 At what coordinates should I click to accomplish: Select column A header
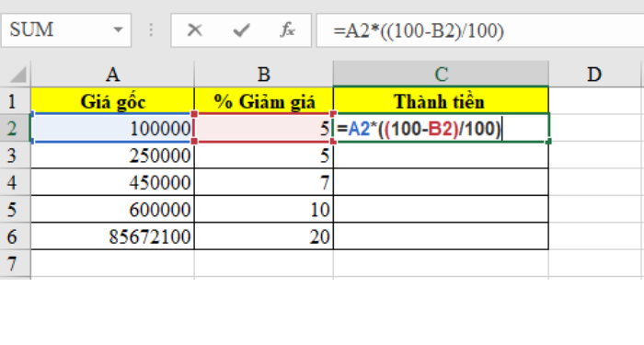pyautogui.click(x=112, y=75)
